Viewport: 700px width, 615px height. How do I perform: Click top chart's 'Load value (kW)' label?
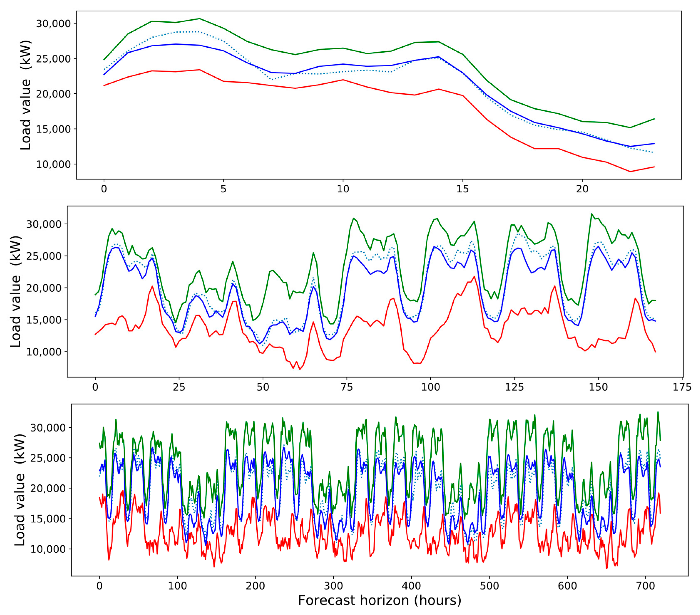point(26,95)
